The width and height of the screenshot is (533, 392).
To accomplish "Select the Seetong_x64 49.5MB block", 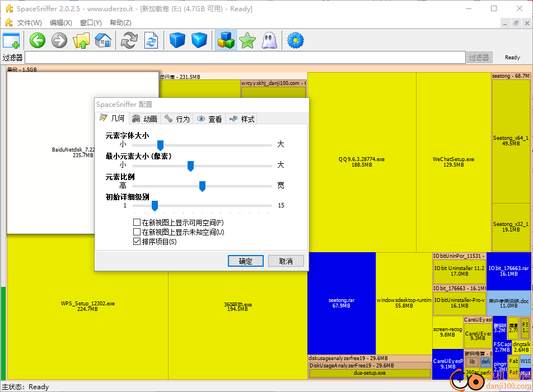I will click(x=511, y=141).
